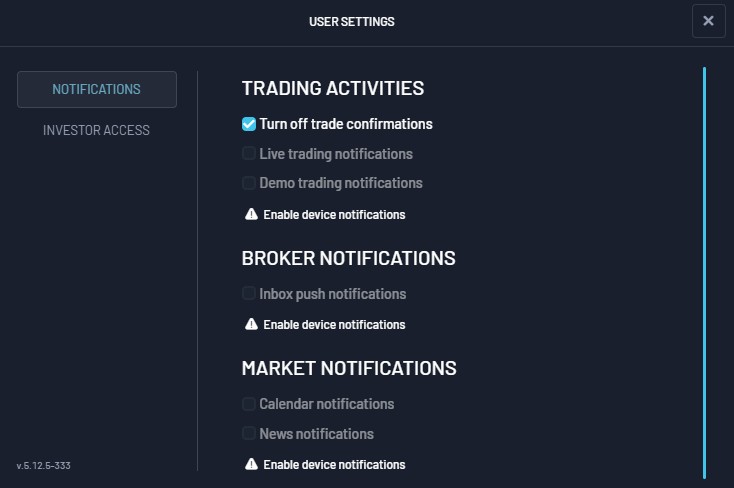
Task: Toggle Inbox push notifications checkbox
Action: (x=249, y=293)
